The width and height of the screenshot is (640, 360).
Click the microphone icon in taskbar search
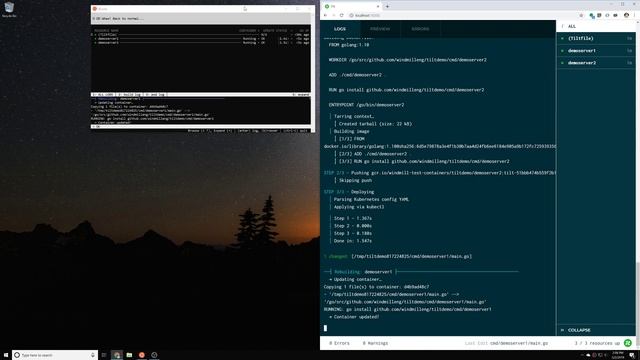[x=93, y=355]
